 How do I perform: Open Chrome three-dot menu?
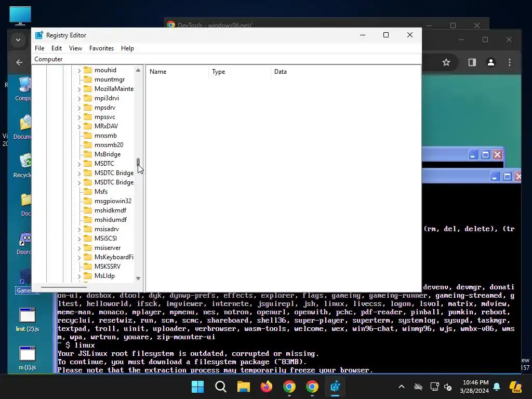[x=510, y=62]
